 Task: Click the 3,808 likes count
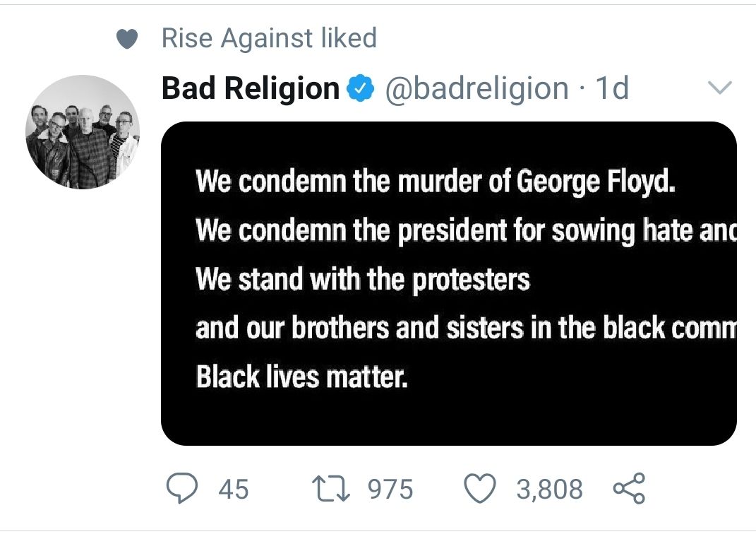click(549, 489)
